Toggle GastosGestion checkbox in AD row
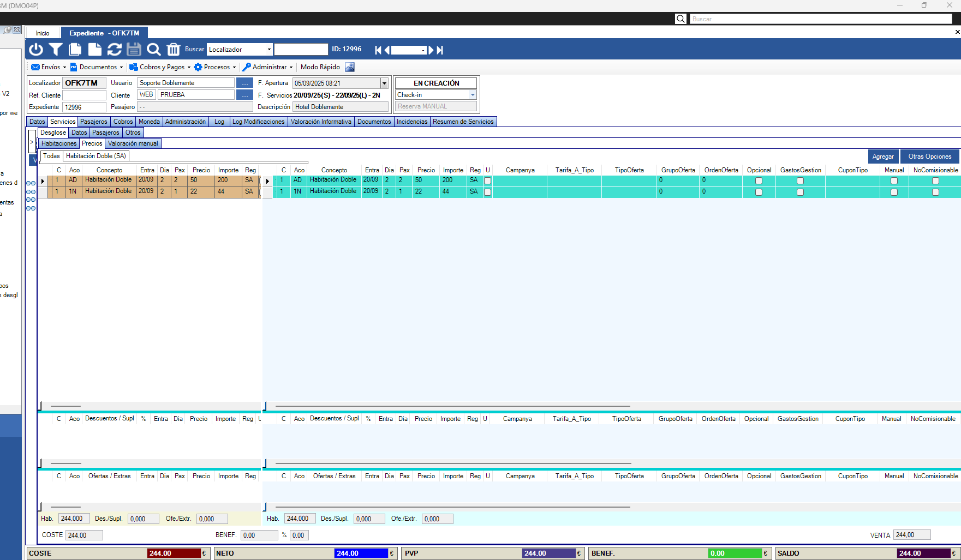The width and height of the screenshot is (961, 560). pyautogui.click(x=800, y=180)
